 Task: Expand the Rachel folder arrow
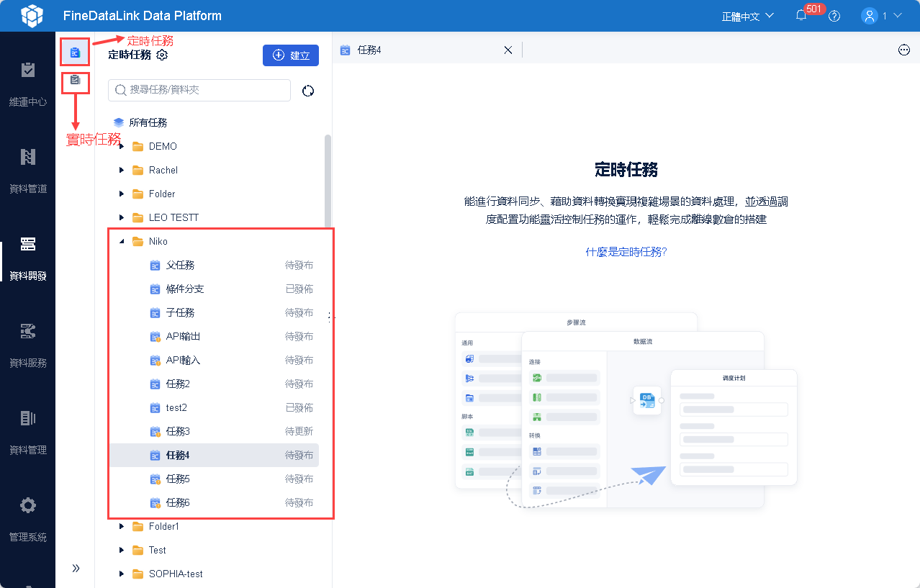point(121,170)
